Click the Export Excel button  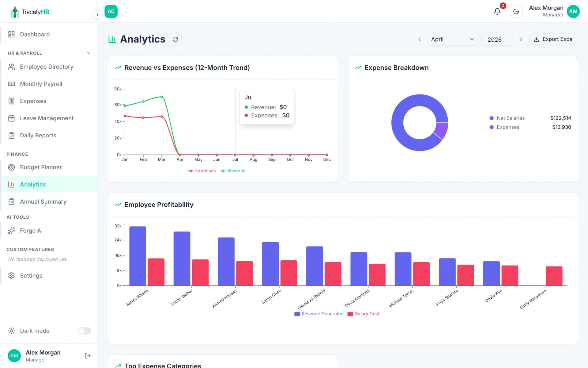[553, 39]
